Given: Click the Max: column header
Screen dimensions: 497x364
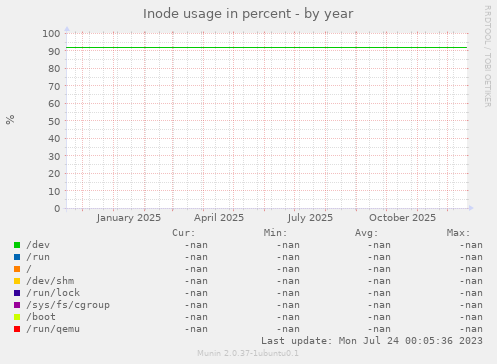Looking at the screenshot, I should tap(458, 233).
